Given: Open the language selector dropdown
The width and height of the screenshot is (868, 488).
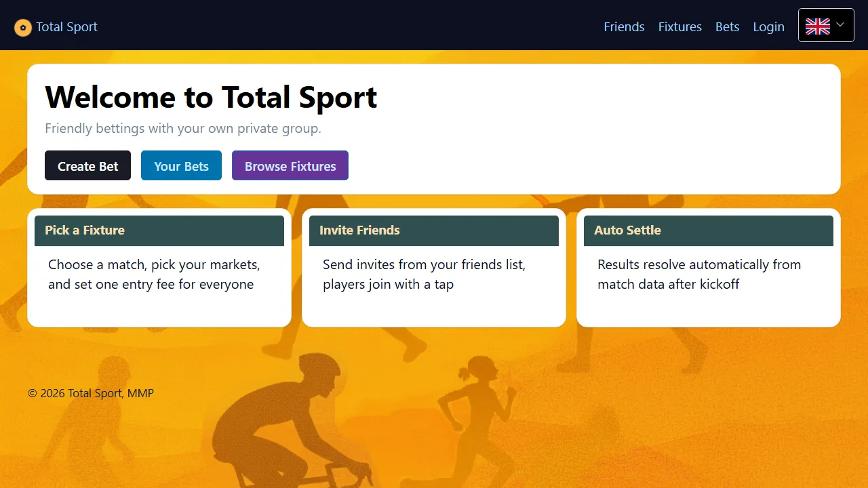Looking at the screenshot, I should (x=825, y=26).
